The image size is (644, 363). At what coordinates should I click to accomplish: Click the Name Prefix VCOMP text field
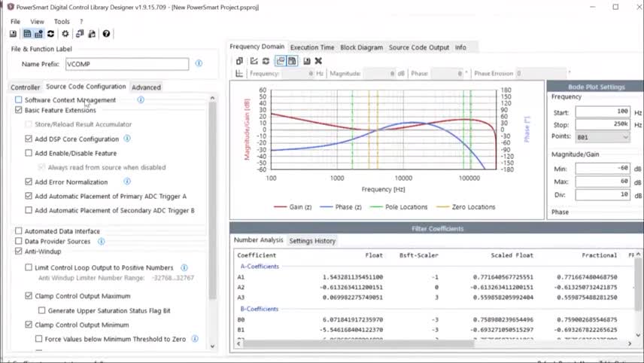(x=126, y=64)
